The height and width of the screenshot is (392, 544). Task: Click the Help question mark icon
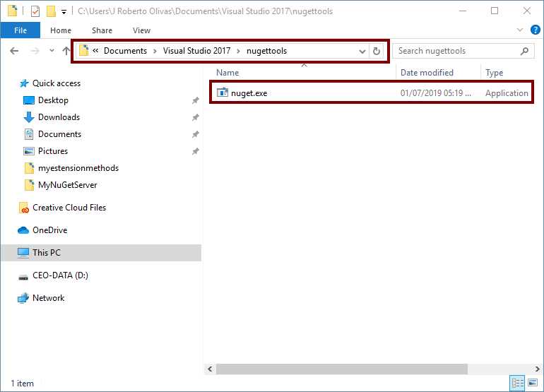coord(536,30)
